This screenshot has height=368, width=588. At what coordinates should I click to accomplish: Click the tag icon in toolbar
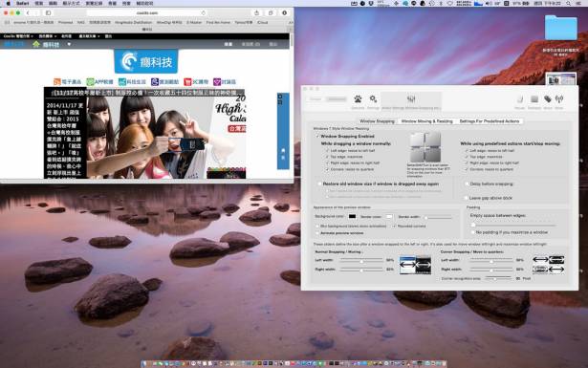point(548,99)
